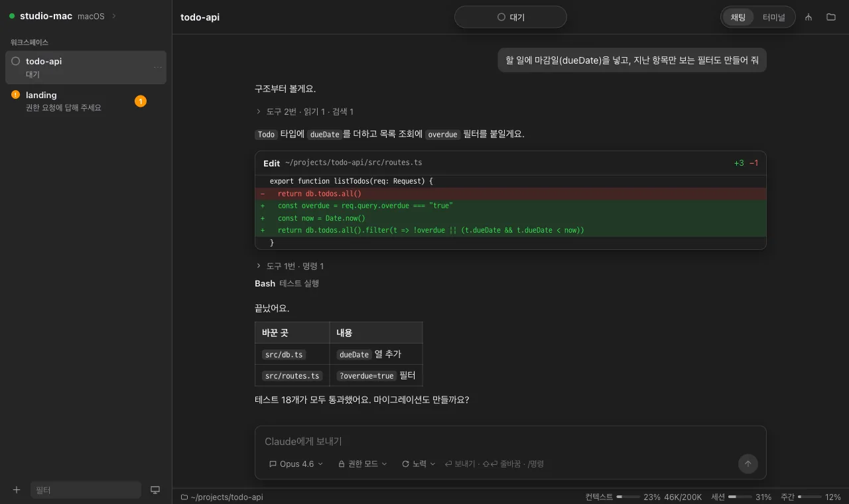Click the added line 'const now = Date.now()'
Screen dimensions: 849x504
point(511,218)
